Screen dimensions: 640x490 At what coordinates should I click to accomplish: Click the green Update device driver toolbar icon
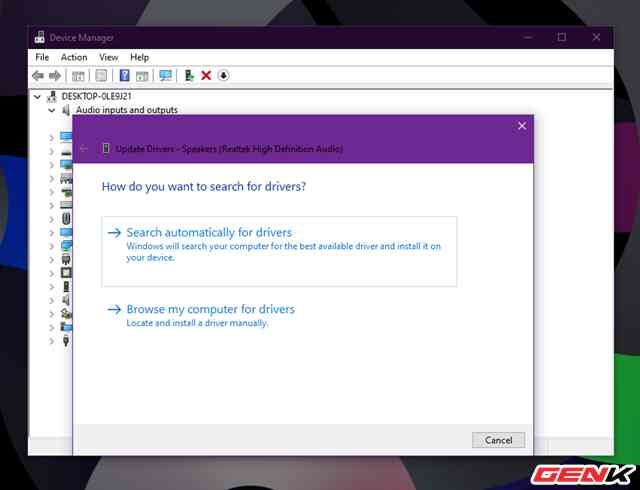click(189, 75)
